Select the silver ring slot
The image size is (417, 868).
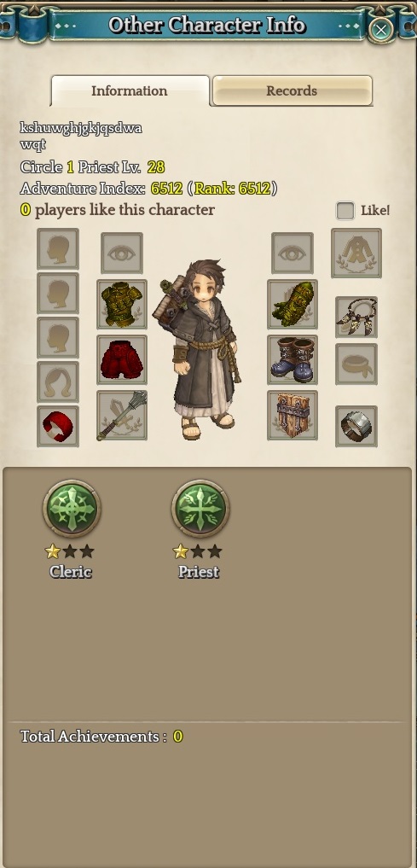[x=356, y=426]
